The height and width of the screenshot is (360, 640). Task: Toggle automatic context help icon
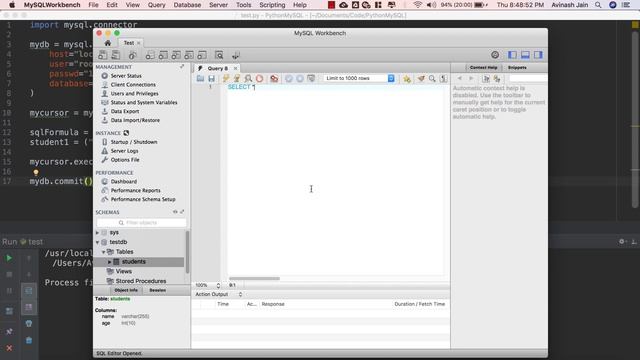point(497,78)
